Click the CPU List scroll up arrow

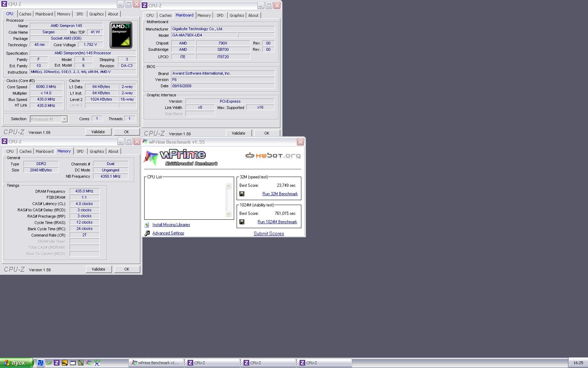click(229, 186)
